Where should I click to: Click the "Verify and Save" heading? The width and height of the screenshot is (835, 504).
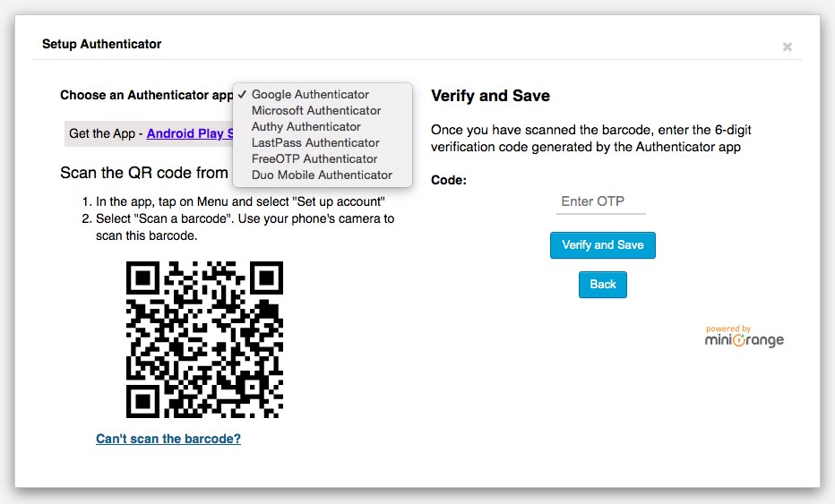(490, 96)
